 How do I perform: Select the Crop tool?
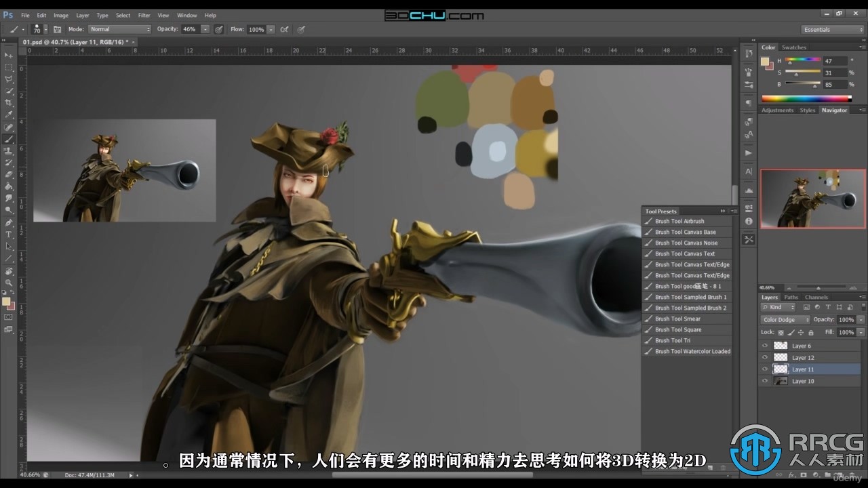tap(9, 103)
